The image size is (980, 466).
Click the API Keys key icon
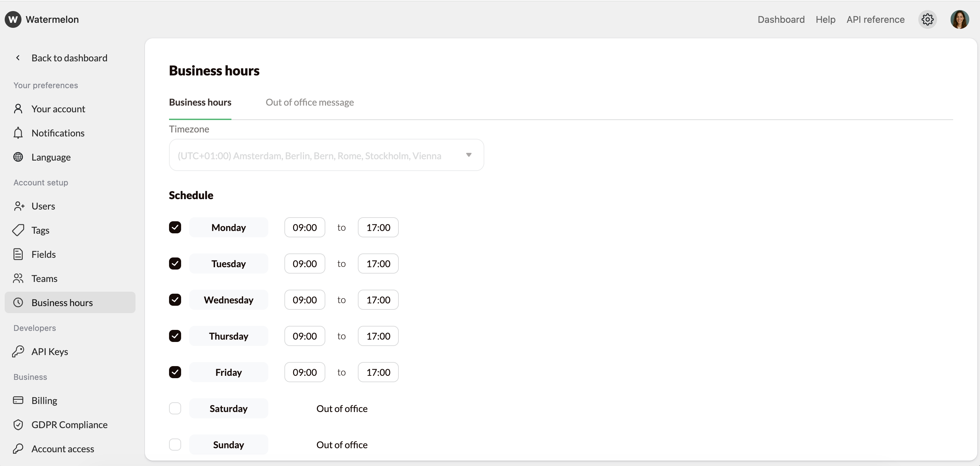[18, 351]
